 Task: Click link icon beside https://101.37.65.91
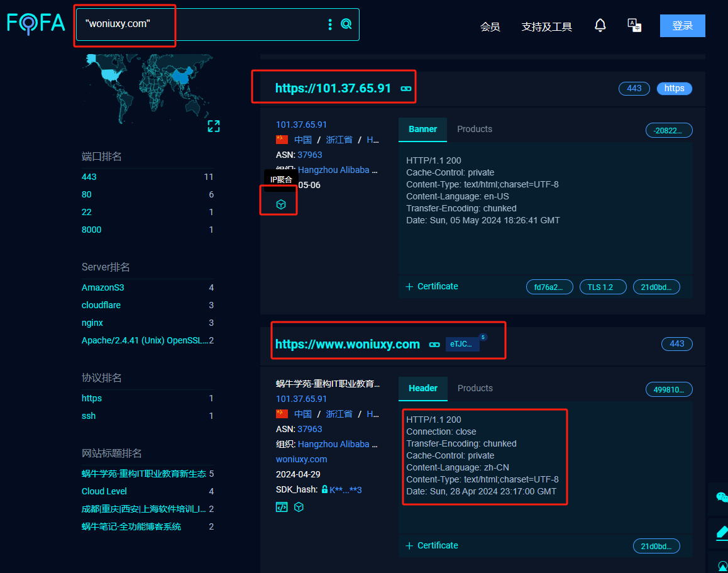point(405,89)
